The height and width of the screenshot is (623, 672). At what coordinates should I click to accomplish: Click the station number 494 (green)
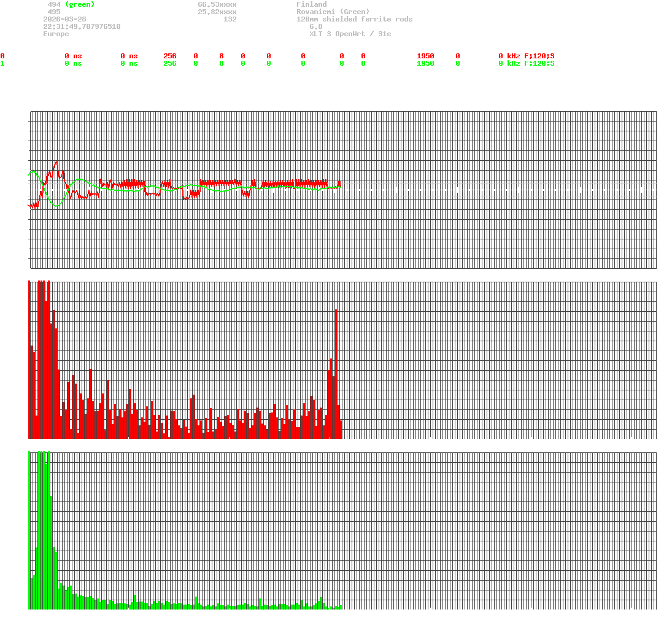point(71,4)
